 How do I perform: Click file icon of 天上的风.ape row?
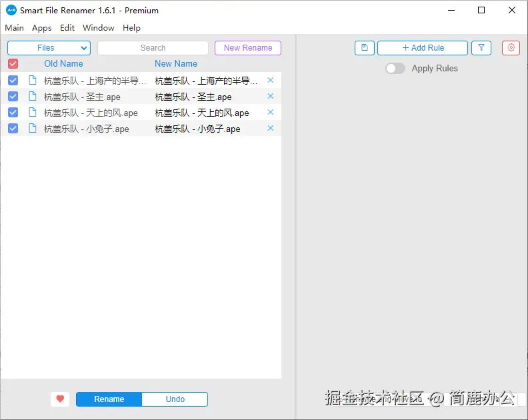33,112
